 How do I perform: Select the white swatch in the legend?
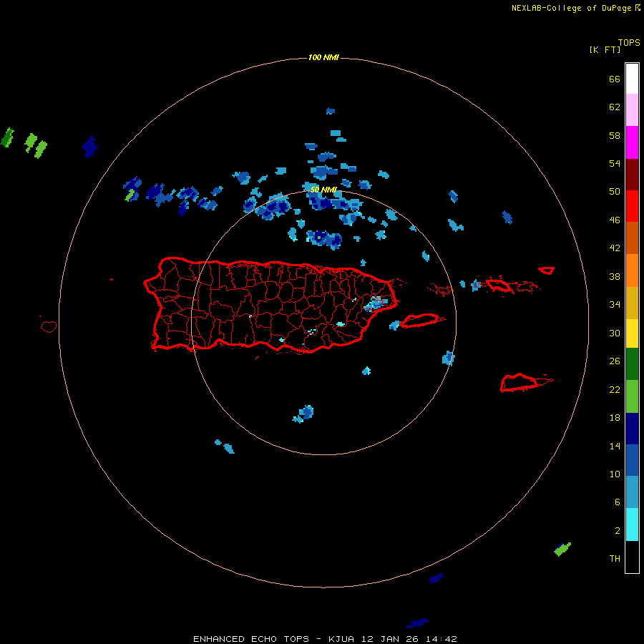click(632, 79)
